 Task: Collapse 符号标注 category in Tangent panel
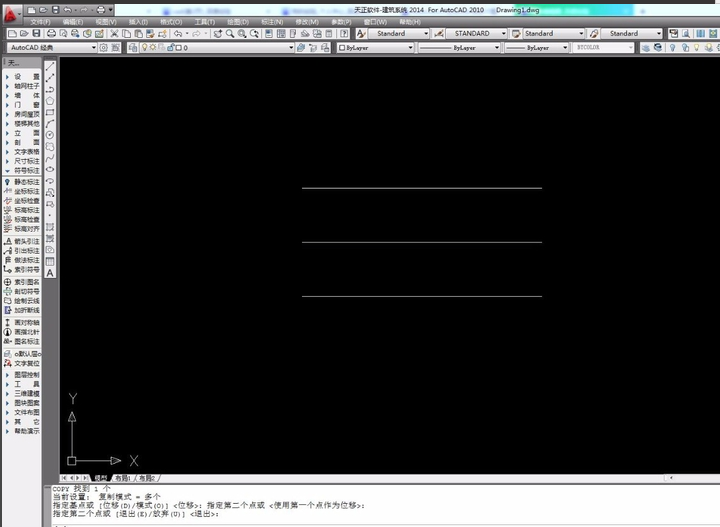(x=22, y=171)
